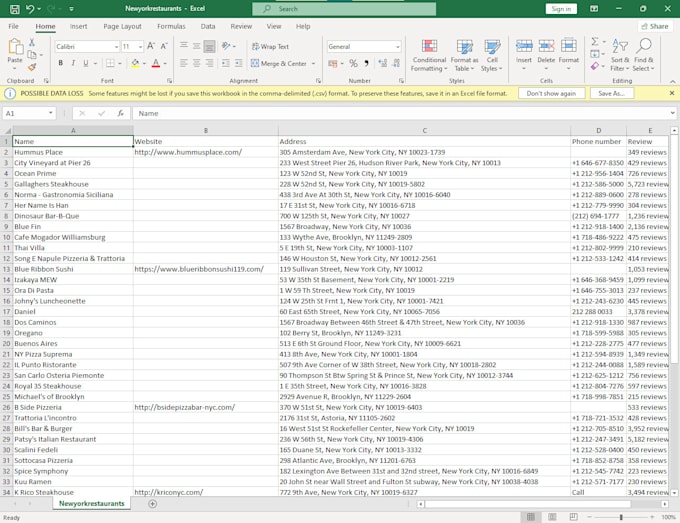Viewport: 680px width, 523px height.
Task: Click the Decrease Decimal icon
Action: [396, 63]
